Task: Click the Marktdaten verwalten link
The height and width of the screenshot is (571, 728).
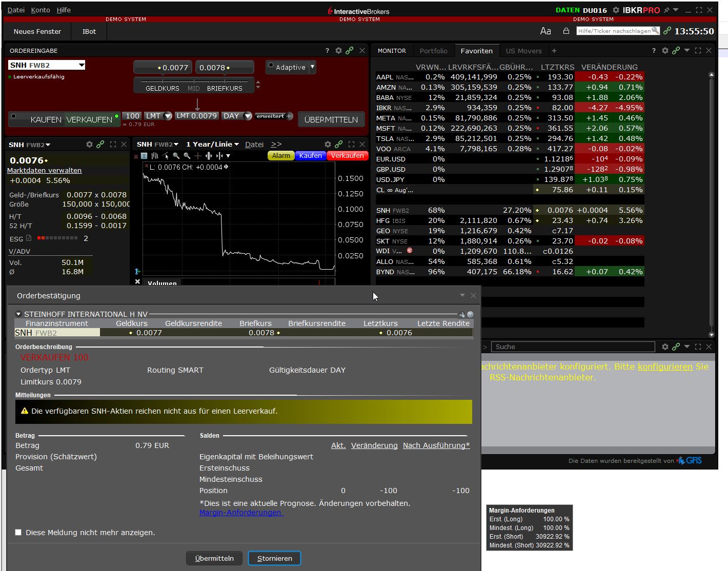Action: pyautogui.click(x=44, y=170)
